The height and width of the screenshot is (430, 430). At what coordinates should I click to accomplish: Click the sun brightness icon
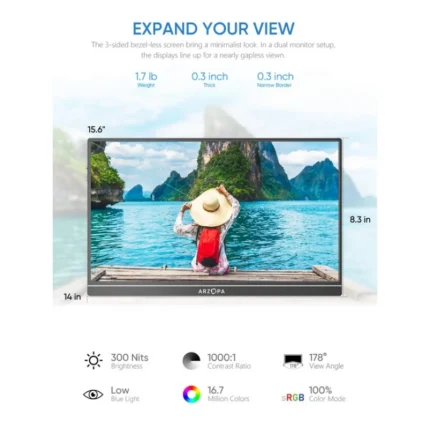click(x=93, y=360)
